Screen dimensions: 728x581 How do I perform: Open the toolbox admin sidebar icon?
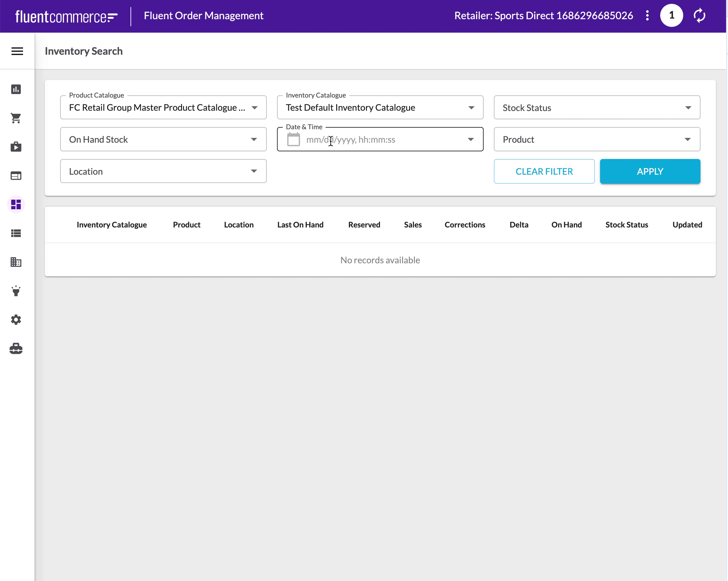coord(16,348)
